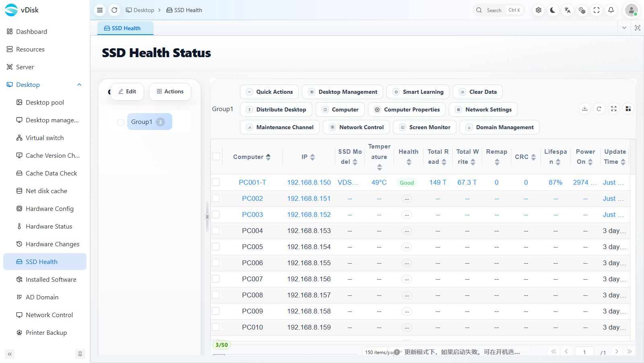The image size is (644, 363).
Task: Open settings gear in top bar
Action: [538, 10]
